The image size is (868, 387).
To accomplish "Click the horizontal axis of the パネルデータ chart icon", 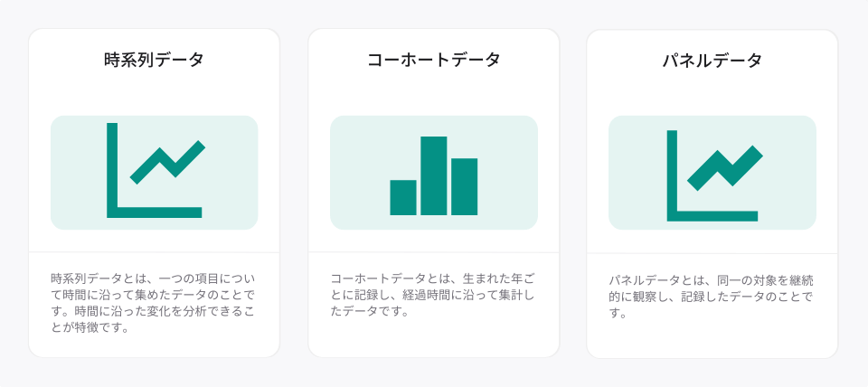I will (x=712, y=216).
